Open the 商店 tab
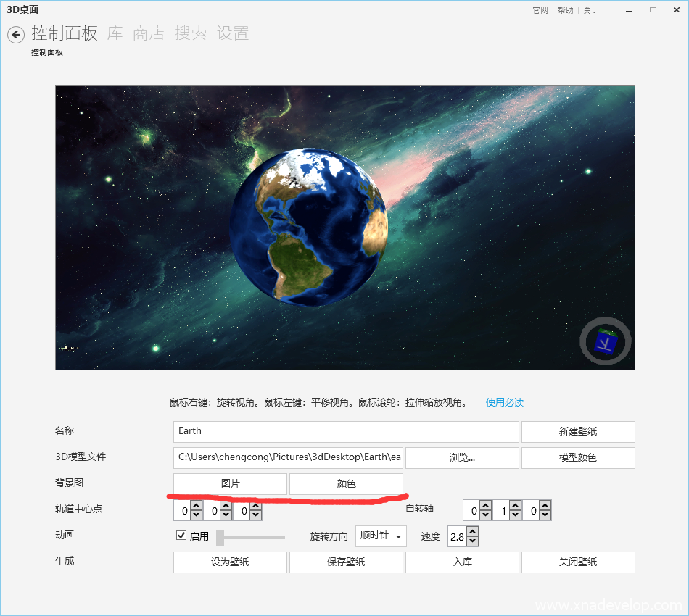Viewport: 689px width, 616px height. (149, 33)
